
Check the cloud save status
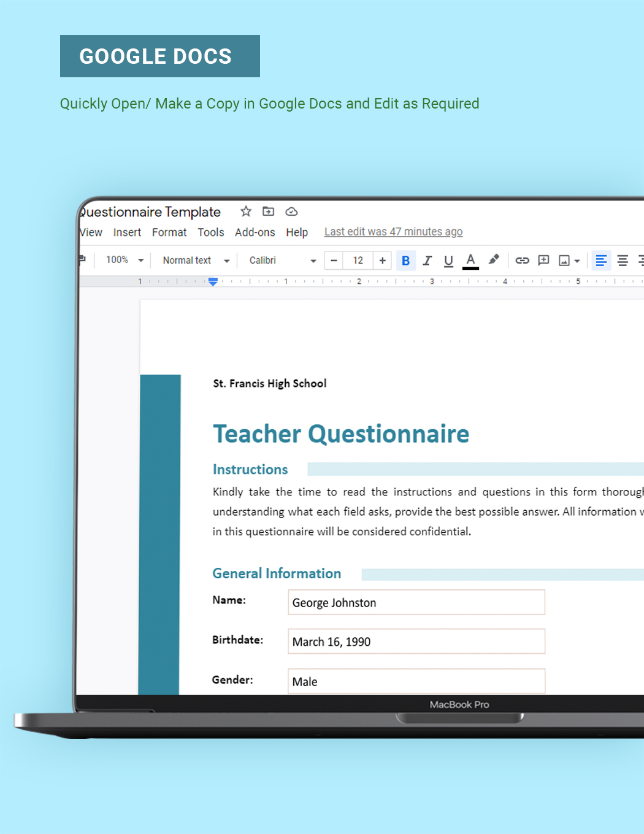291,212
